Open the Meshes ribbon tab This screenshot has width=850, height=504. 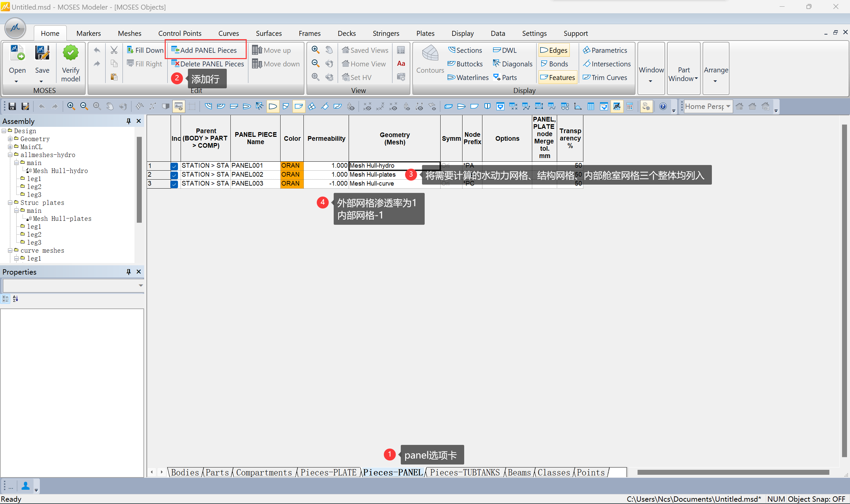coord(129,33)
